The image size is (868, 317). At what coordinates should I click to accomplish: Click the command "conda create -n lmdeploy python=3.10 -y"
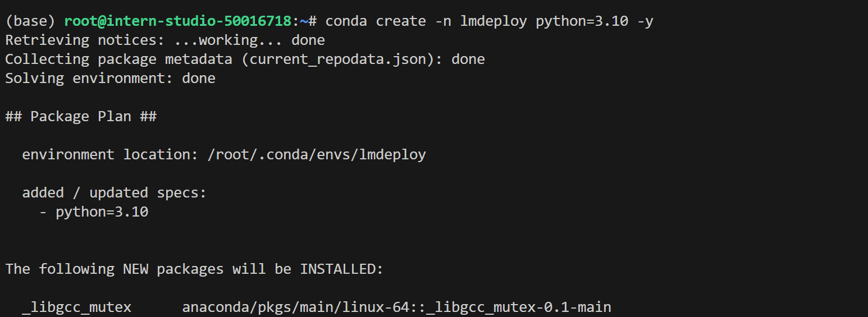tap(489, 21)
